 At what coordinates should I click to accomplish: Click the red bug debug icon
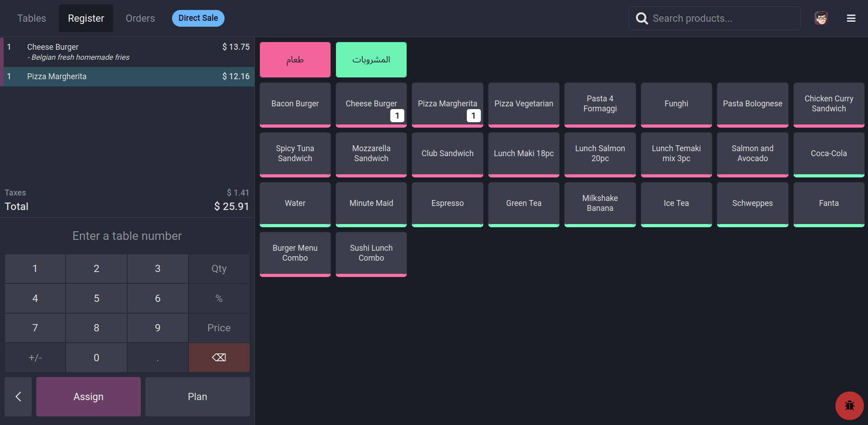pyautogui.click(x=849, y=406)
